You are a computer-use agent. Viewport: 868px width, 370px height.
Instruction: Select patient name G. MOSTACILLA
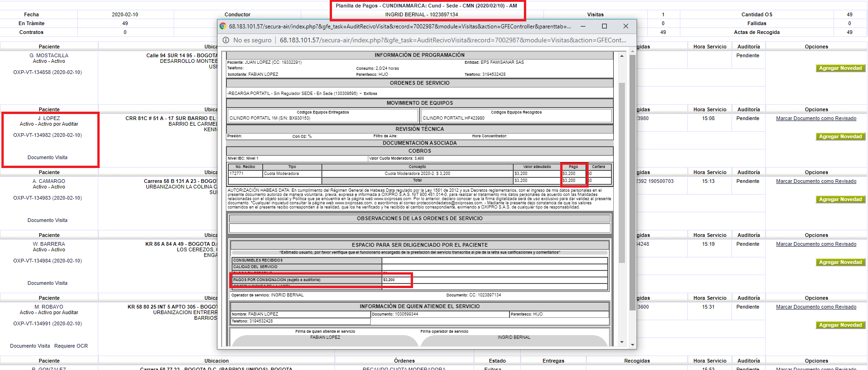49,56
